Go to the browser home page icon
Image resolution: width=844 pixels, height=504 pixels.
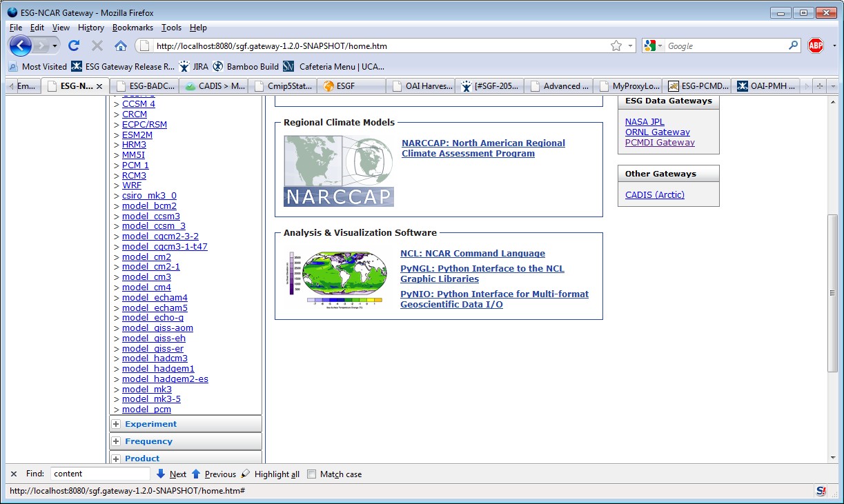[121, 46]
